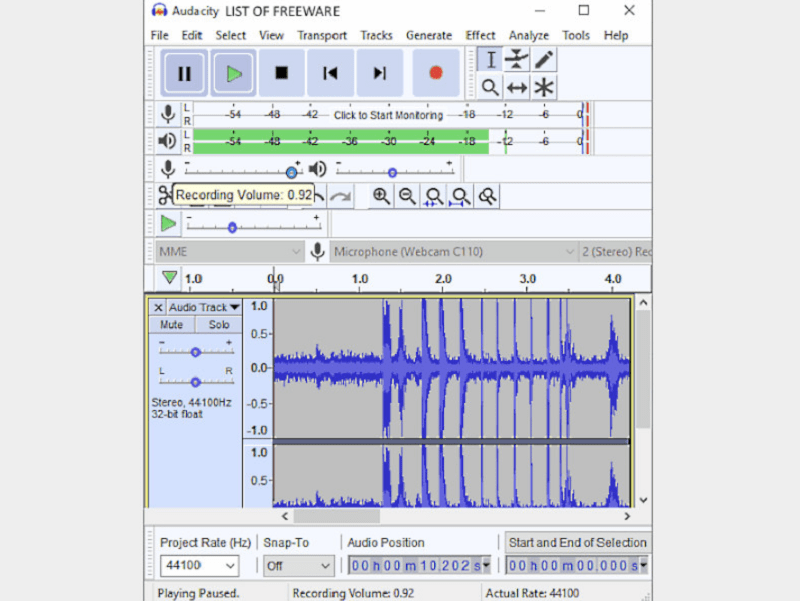Open the Generate menu
The height and width of the screenshot is (601, 800).
point(429,35)
